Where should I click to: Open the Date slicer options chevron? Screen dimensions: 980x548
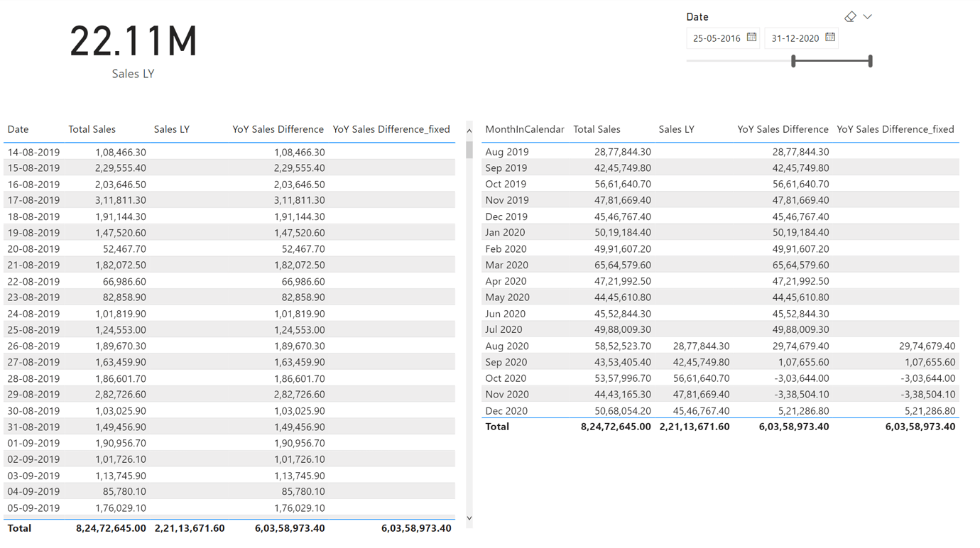pos(868,16)
